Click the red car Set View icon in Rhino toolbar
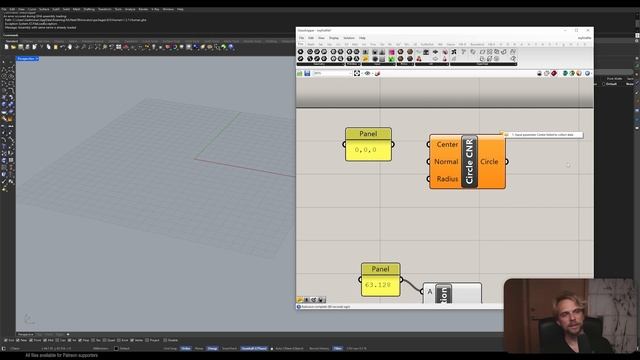This screenshot has width=640, height=360. 126,47
